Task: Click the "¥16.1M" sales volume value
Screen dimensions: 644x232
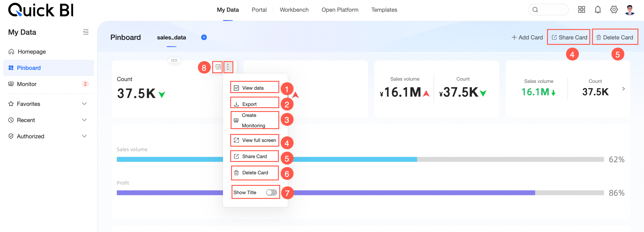Action: (x=400, y=92)
